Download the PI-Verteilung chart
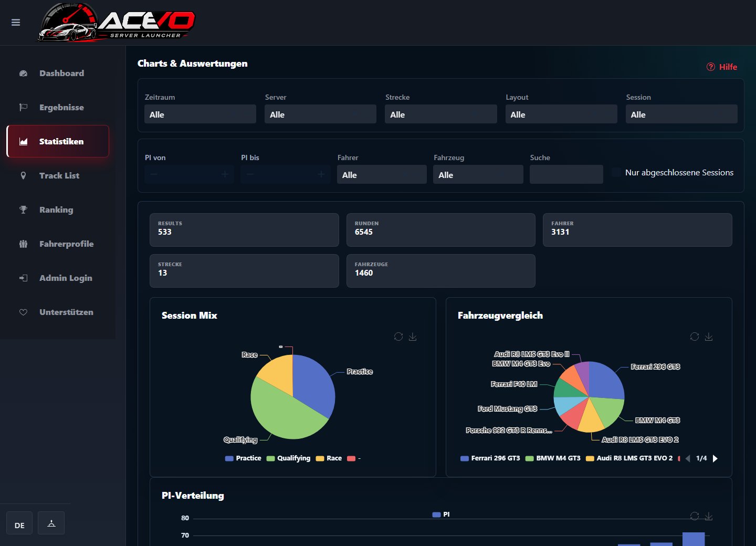Viewport: 756px width, 546px height. coord(709,516)
